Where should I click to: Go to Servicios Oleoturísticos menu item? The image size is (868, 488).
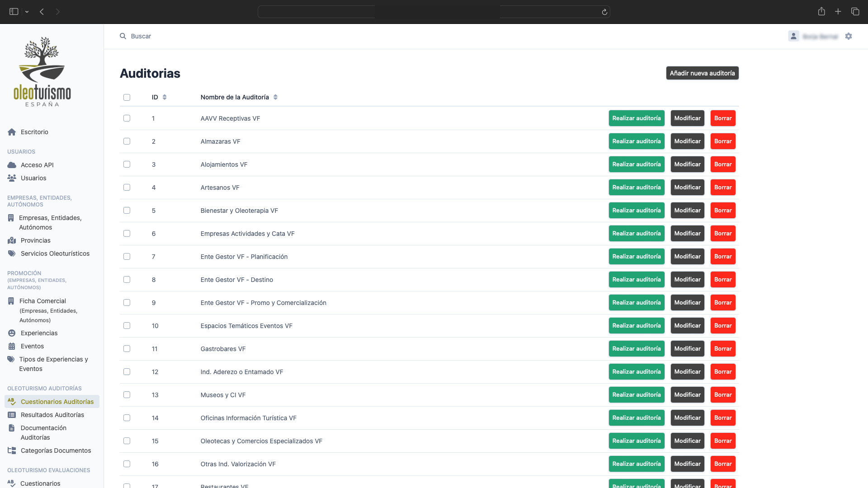55,253
